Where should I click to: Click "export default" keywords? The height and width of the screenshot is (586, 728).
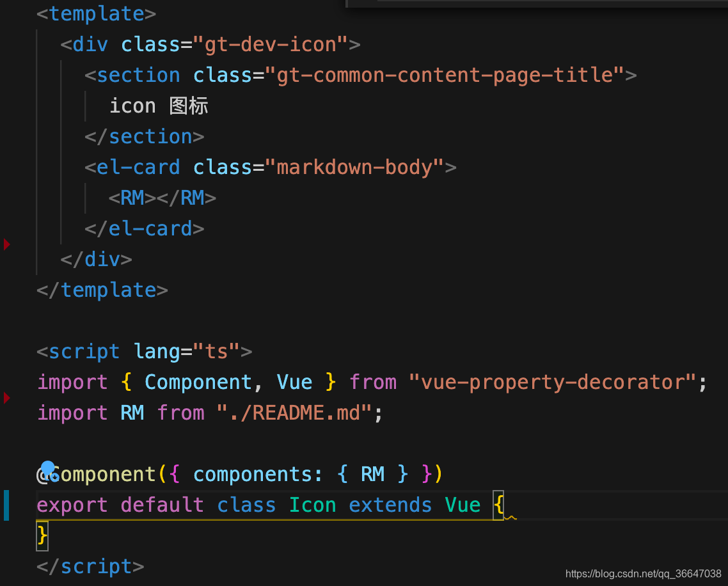click(x=120, y=505)
